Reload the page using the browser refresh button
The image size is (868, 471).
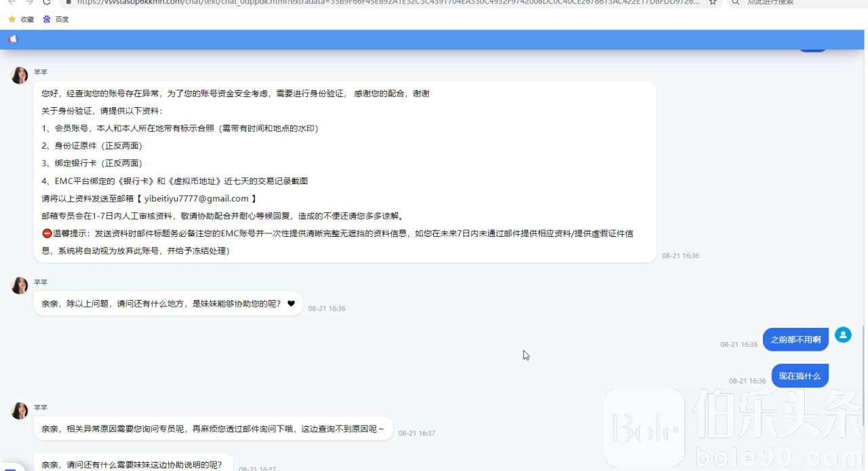46,2
